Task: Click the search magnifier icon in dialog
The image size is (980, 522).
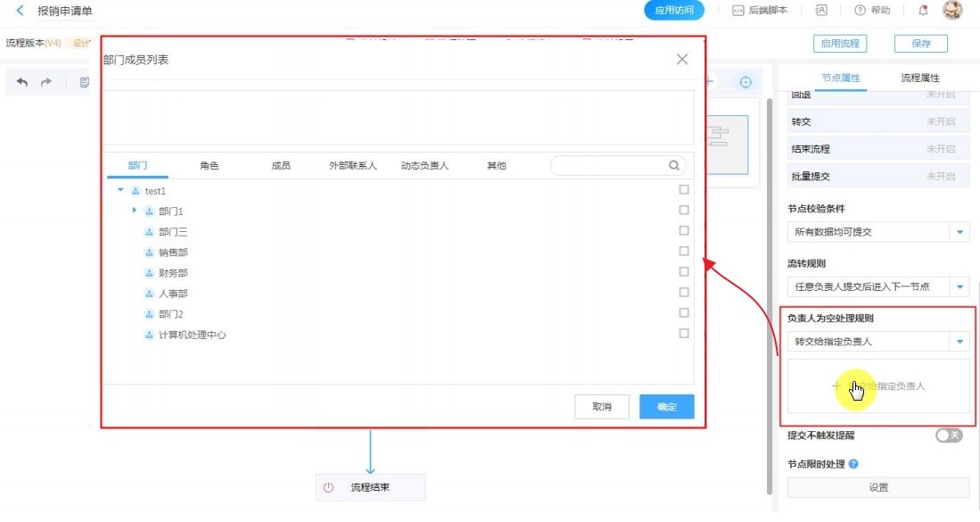Action: 674,165
